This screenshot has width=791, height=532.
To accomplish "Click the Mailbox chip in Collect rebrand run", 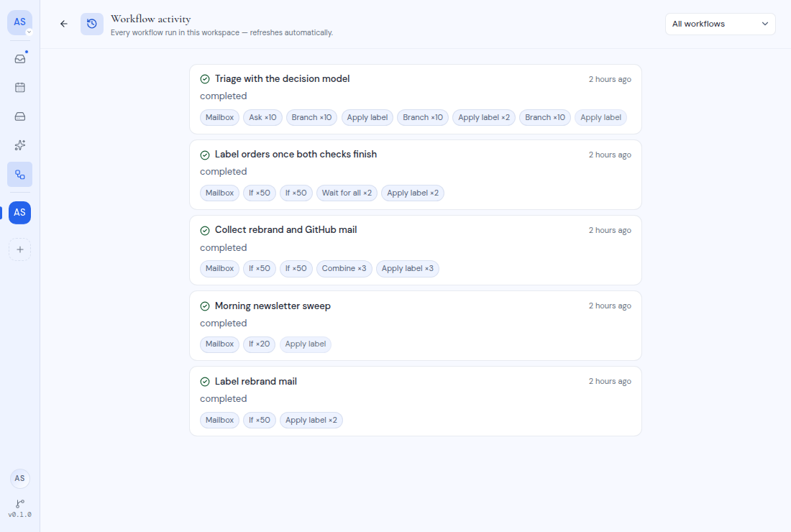I will point(219,269).
